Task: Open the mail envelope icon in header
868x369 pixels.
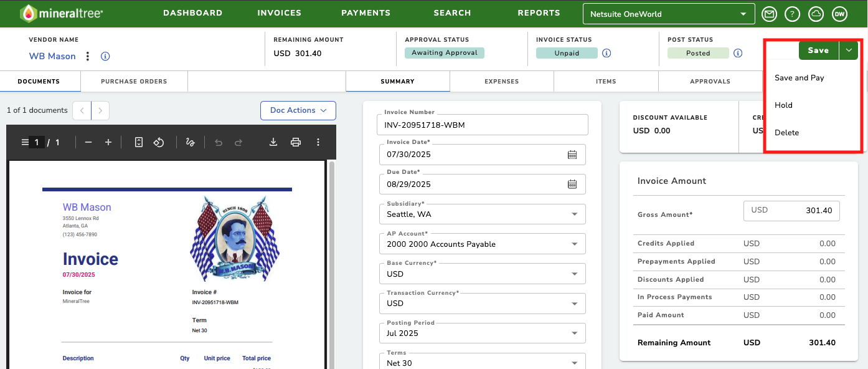Action: click(770, 14)
